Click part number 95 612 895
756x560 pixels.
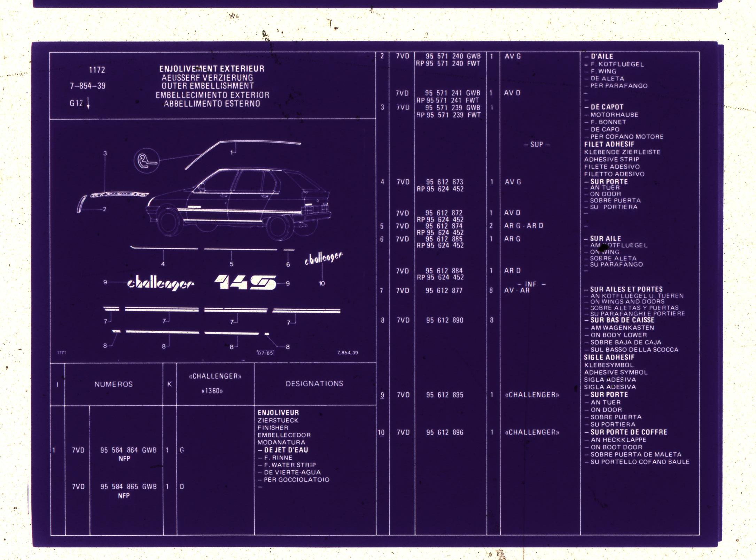tap(445, 395)
